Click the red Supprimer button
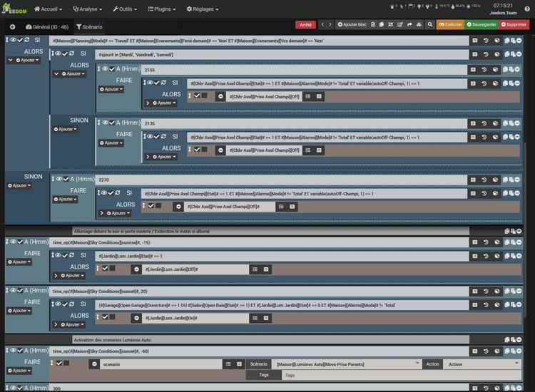 coord(514,24)
